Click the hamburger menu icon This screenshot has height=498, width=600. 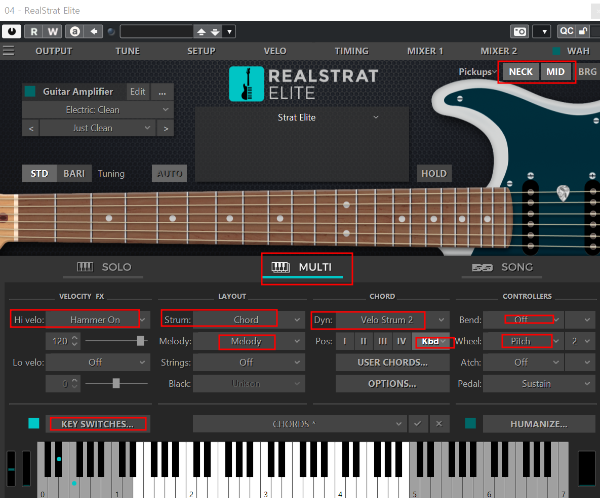click(8, 51)
